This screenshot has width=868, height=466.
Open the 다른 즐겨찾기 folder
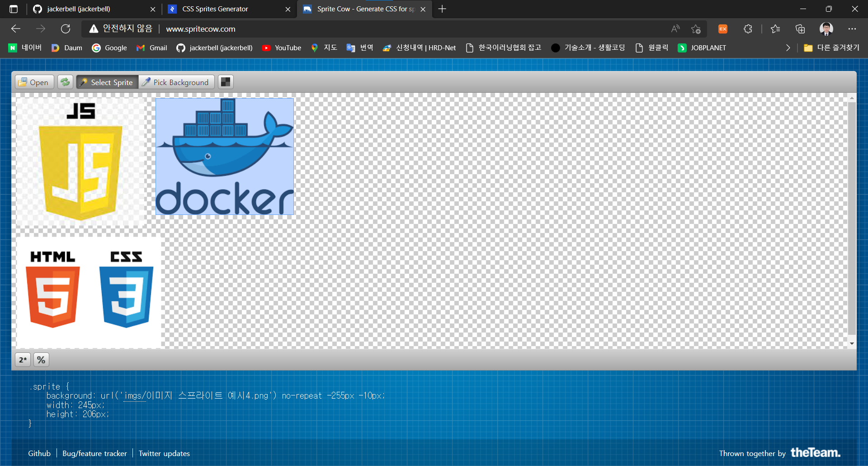tap(832, 48)
